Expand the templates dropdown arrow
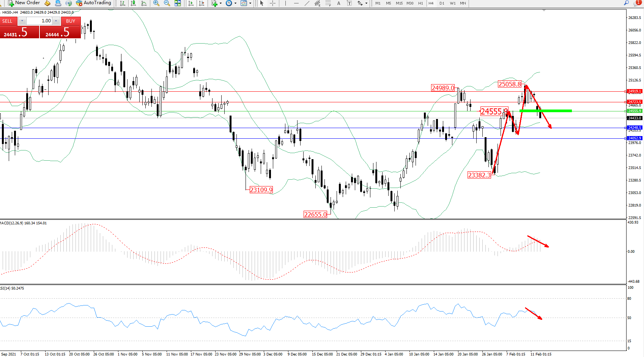The width and height of the screenshot is (644, 357). coord(250,3)
